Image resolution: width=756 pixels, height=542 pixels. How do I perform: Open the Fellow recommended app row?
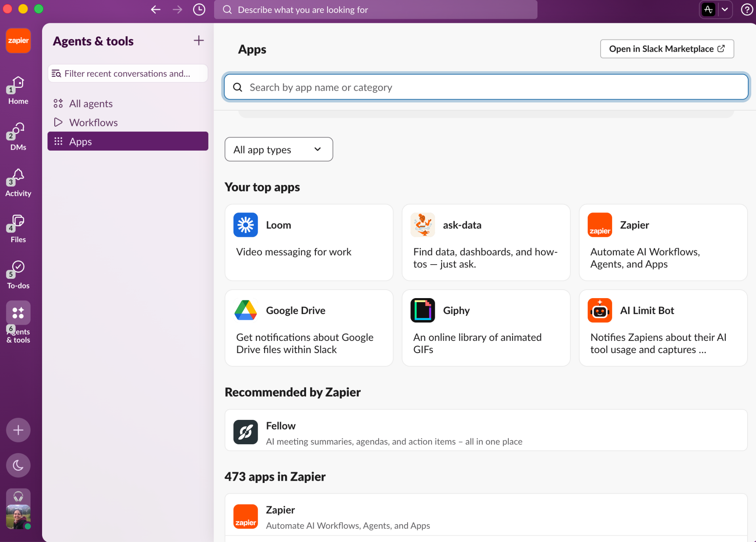[486, 430]
